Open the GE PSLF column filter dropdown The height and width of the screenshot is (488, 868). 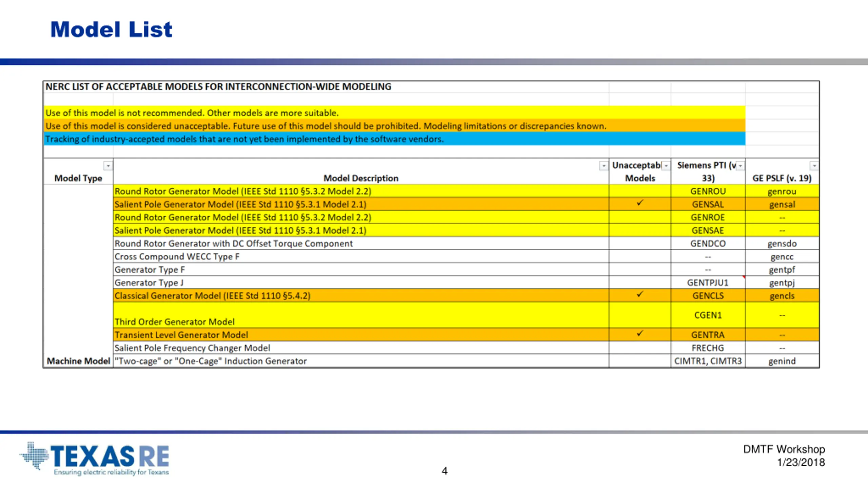[x=814, y=166]
